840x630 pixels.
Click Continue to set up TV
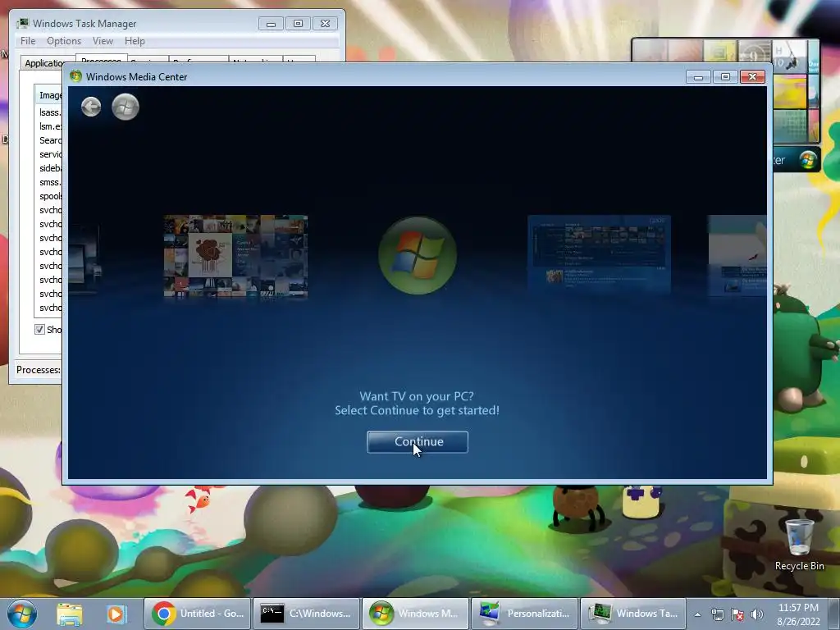click(418, 442)
